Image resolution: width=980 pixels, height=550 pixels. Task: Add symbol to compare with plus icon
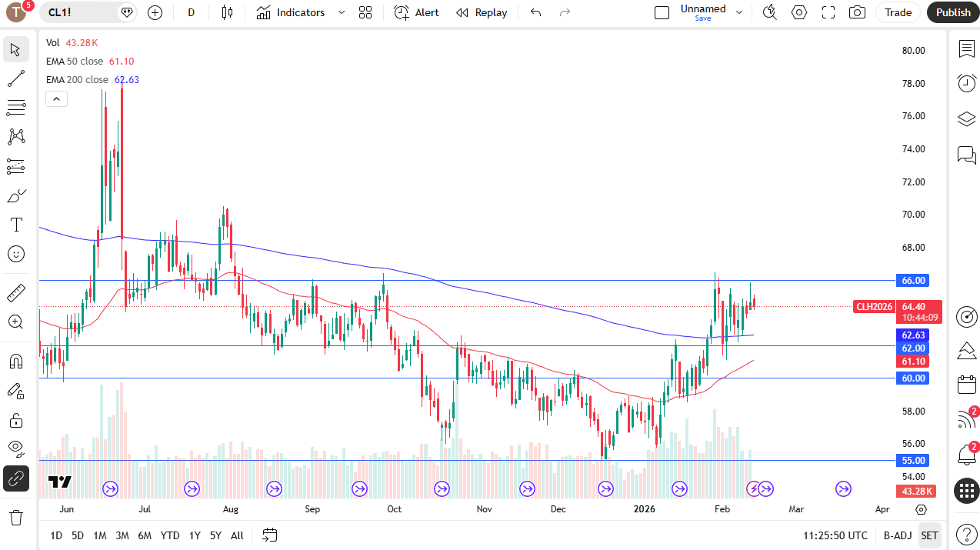point(155,12)
